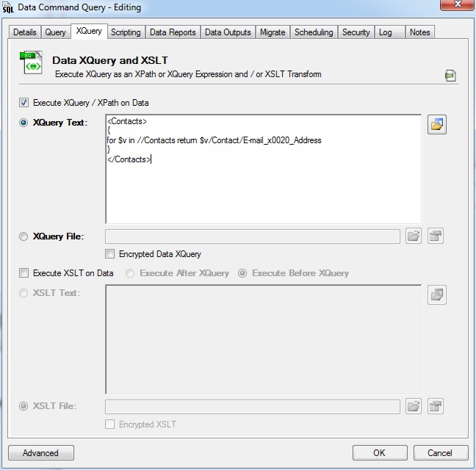Image resolution: width=476 pixels, height=470 pixels.
Task: Click the Cancel button
Action: pyautogui.click(x=440, y=452)
